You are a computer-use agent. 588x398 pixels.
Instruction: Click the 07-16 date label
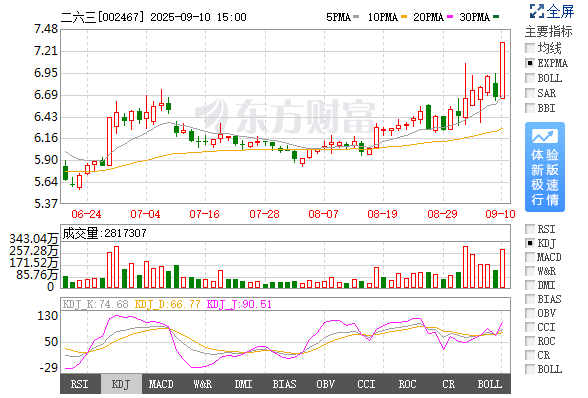click(x=205, y=214)
